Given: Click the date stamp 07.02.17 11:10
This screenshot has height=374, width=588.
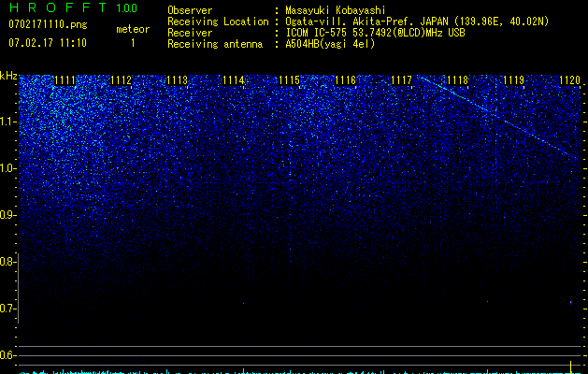Looking at the screenshot, I should coord(48,43).
